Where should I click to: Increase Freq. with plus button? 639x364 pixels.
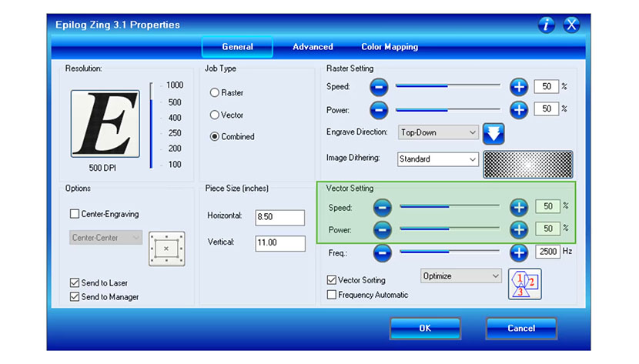tap(519, 252)
